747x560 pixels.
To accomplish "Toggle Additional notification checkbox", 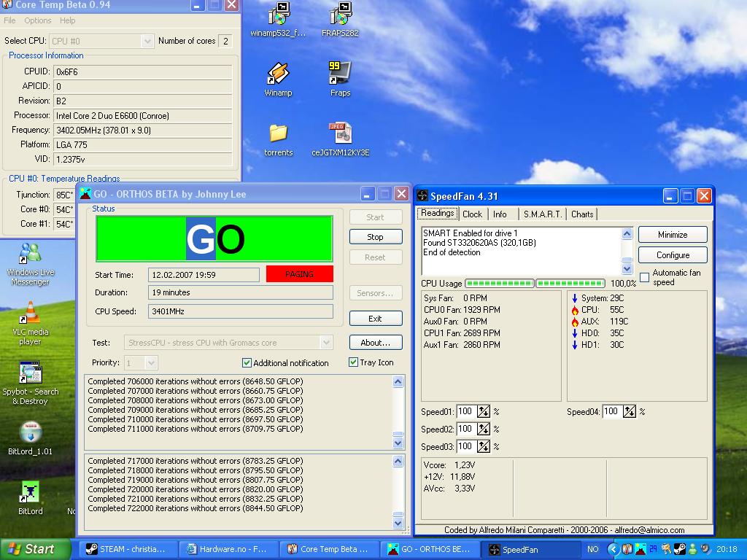I will (x=247, y=363).
